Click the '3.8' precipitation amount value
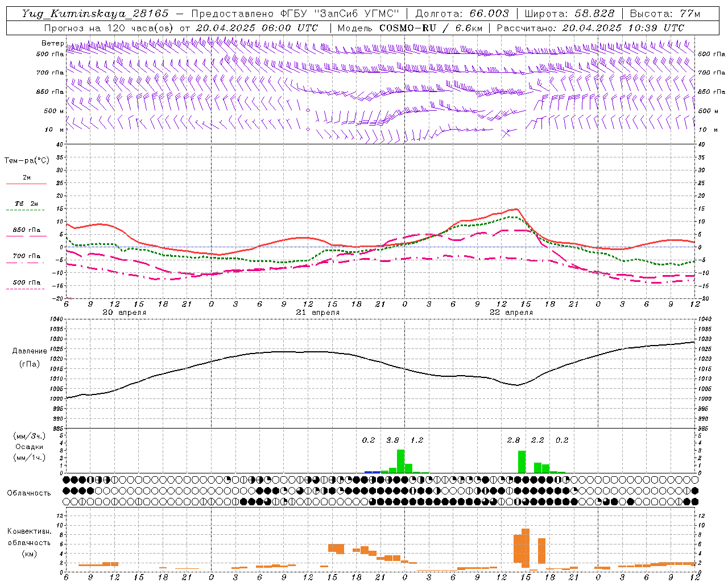 pos(392,440)
